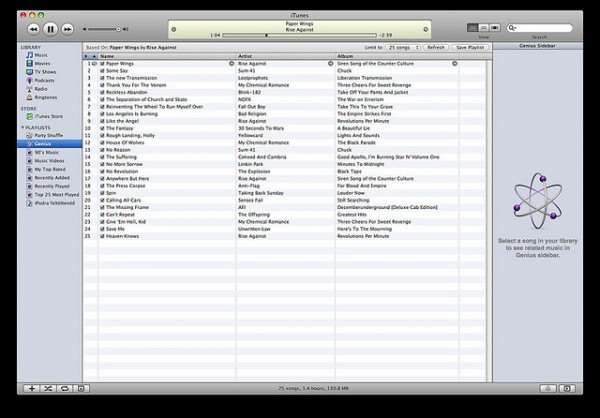Skip forward to the next track

click(67, 29)
